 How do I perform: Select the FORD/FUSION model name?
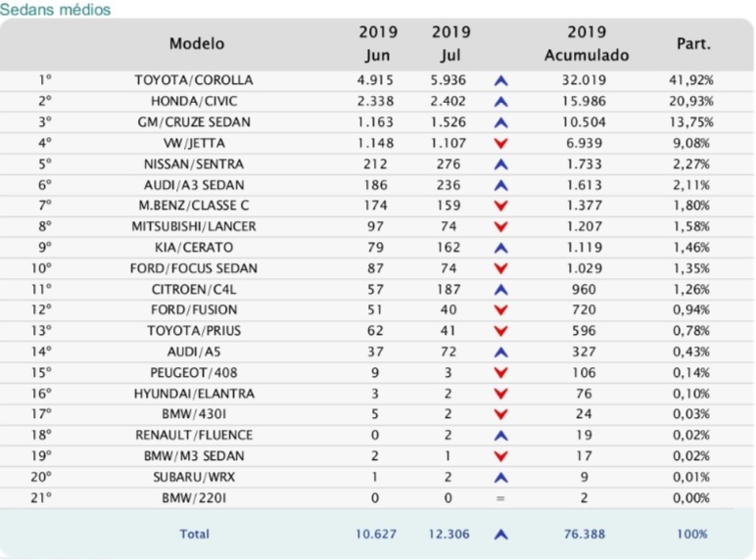tap(194, 309)
